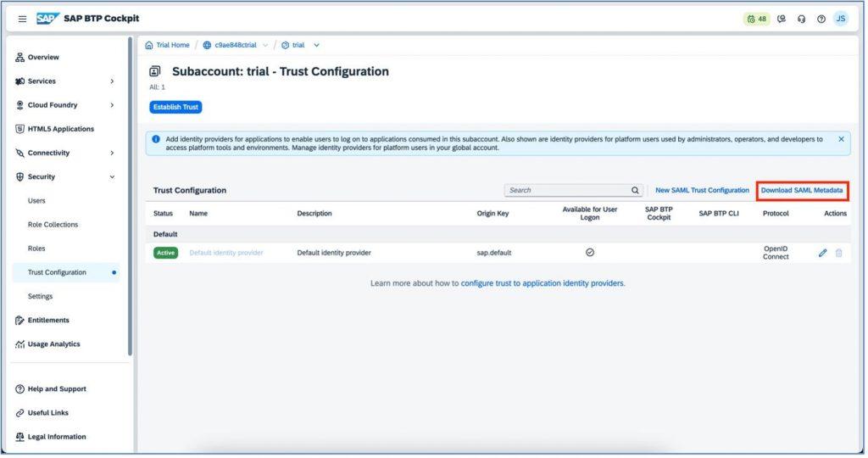
Task: Click the Available for User Logon checkmark
Action: pos(592,253)
